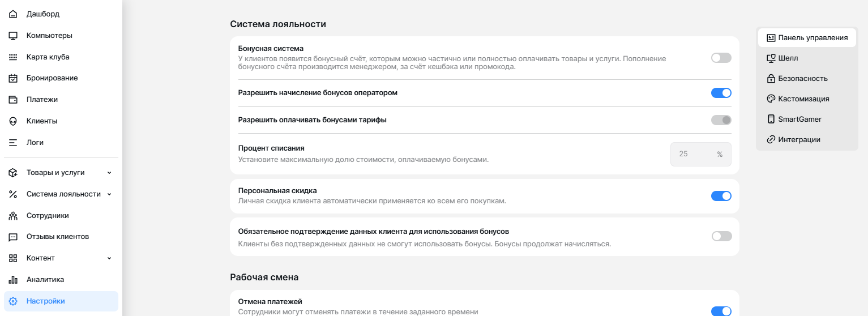Open the Платежи section

[61, 100]
